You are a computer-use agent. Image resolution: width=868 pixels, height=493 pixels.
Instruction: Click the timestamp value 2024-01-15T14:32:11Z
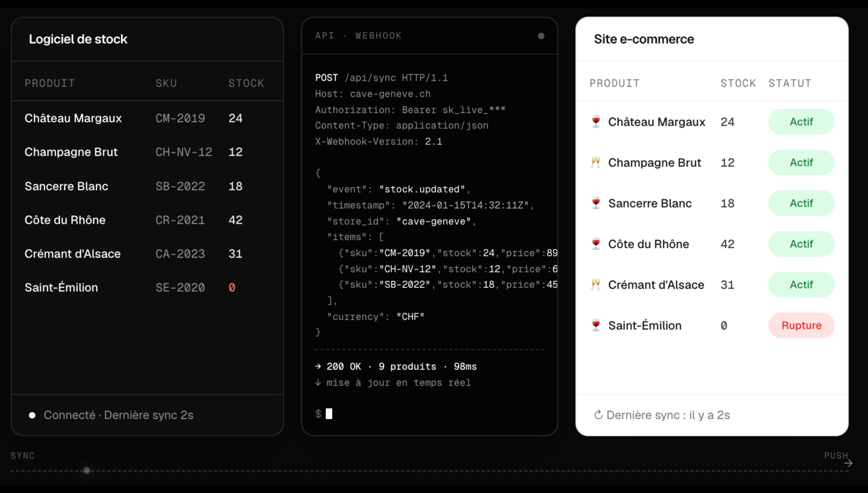tap(465, 205)
